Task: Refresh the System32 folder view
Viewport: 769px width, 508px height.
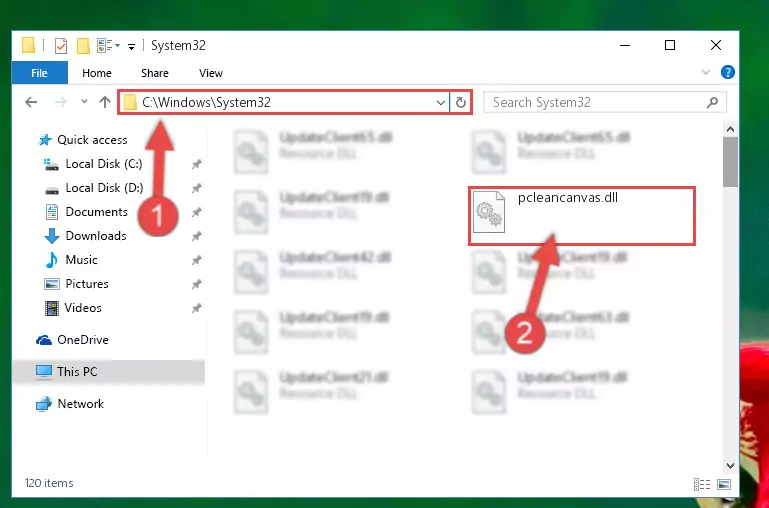Action: (x=461, y=102)
